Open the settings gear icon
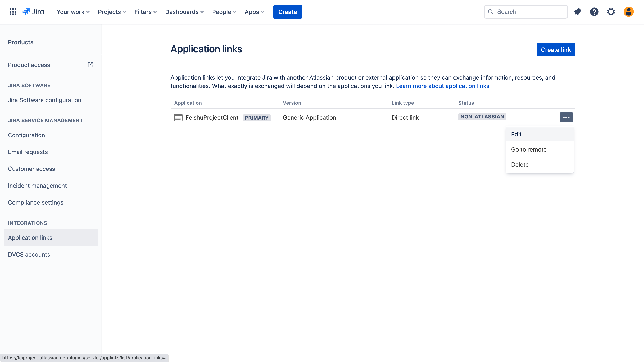Screen dimensions: 644x362 tap(611, 12)
